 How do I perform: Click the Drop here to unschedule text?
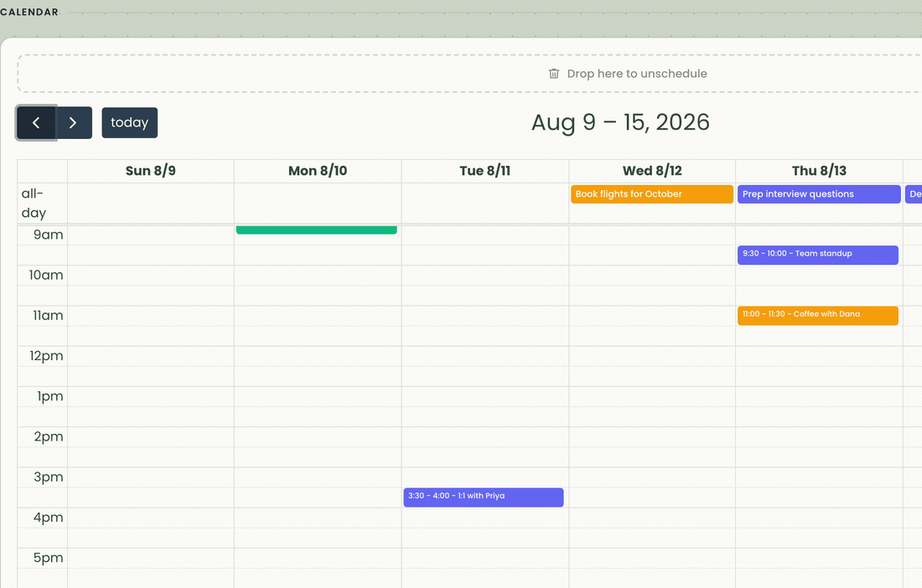click(637, 74)
